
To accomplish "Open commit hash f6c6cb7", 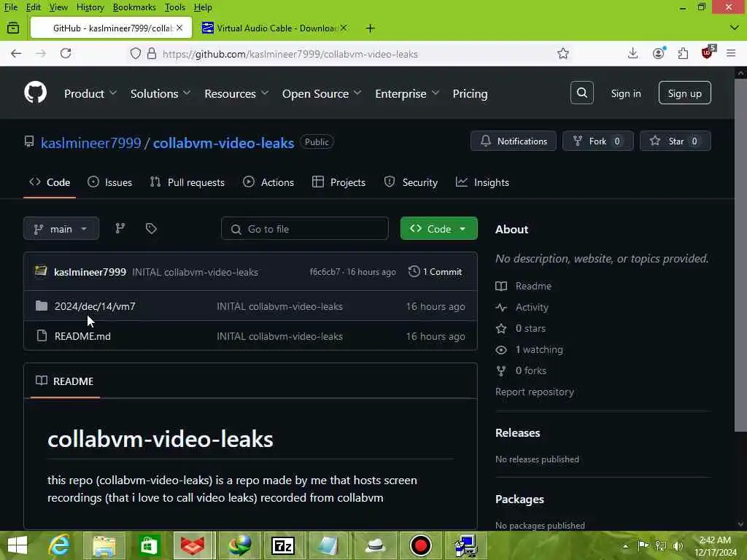I will [325, 272].
